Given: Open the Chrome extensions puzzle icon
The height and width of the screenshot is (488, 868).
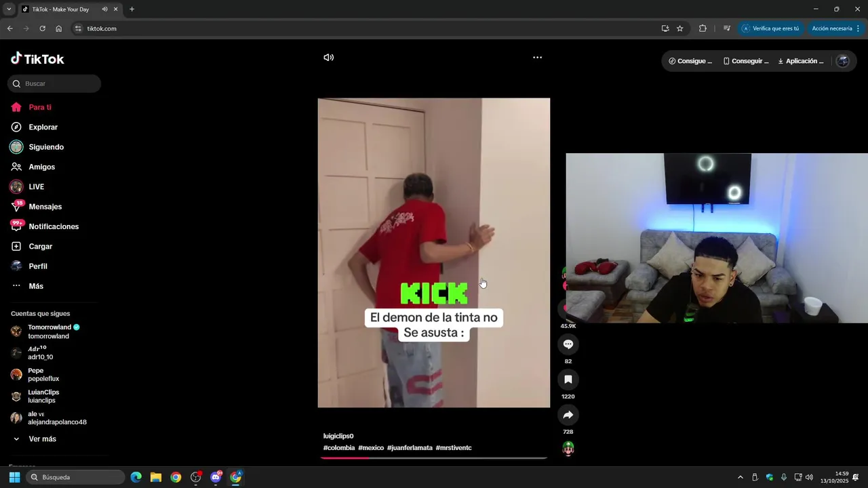Looking at the screenshot, I should point(703,28).
